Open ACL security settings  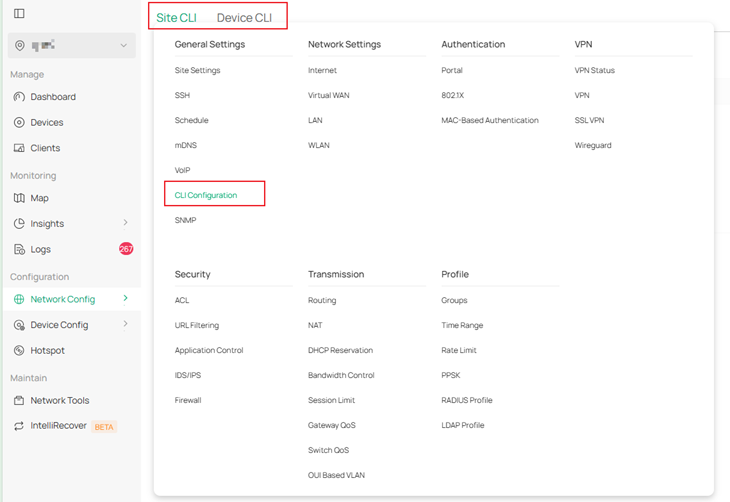pyautogui.click(x=182, y=300)
